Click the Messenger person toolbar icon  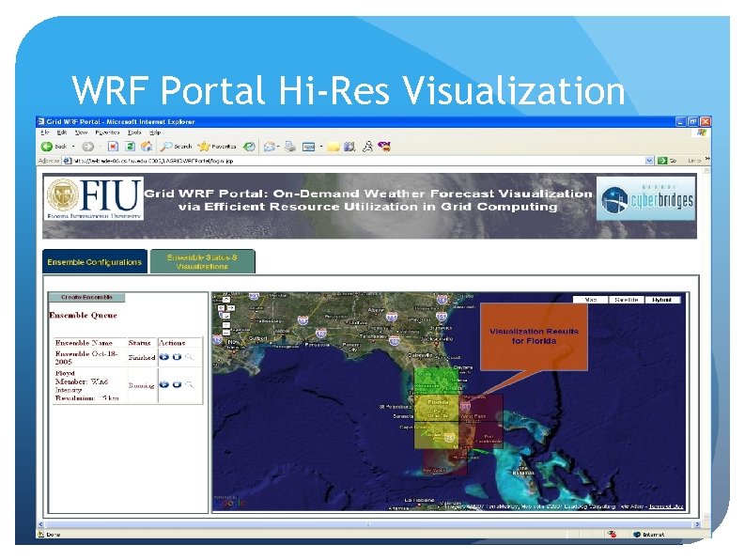click(x=367, y=147)
